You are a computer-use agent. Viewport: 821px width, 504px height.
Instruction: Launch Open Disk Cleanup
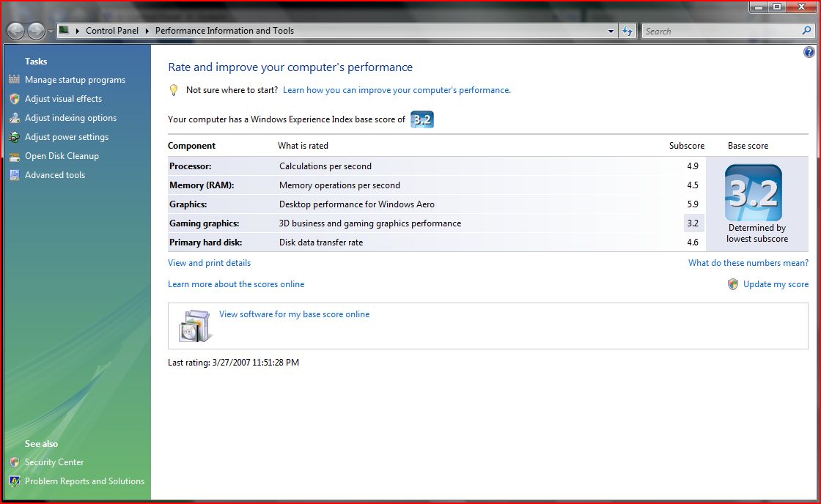(x=62, y=156)
